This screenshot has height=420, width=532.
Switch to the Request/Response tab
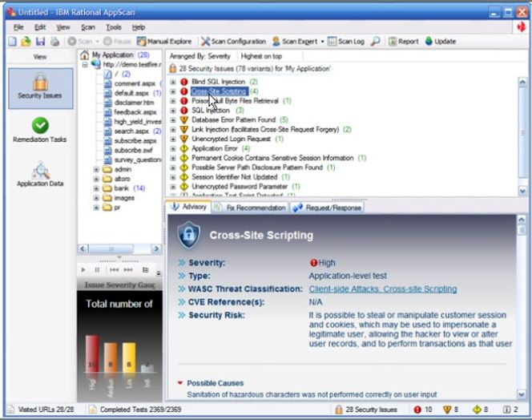click(327, 208)
